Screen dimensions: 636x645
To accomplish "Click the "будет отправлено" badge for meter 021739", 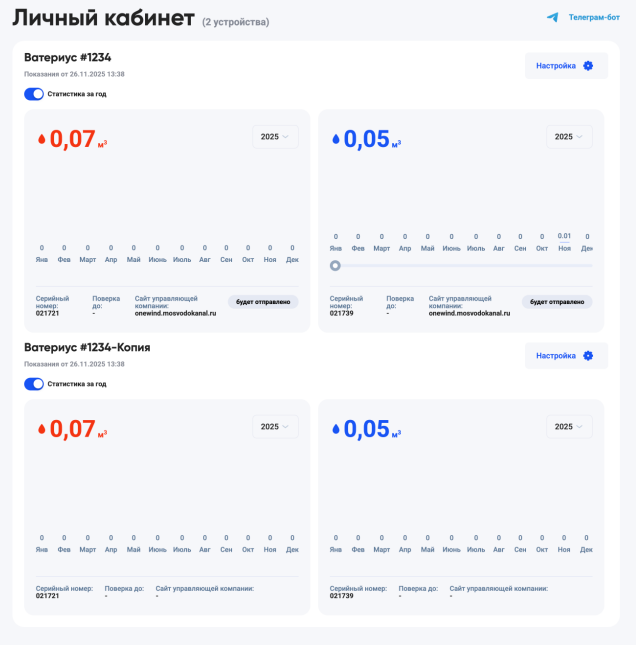I will point(557,301).
